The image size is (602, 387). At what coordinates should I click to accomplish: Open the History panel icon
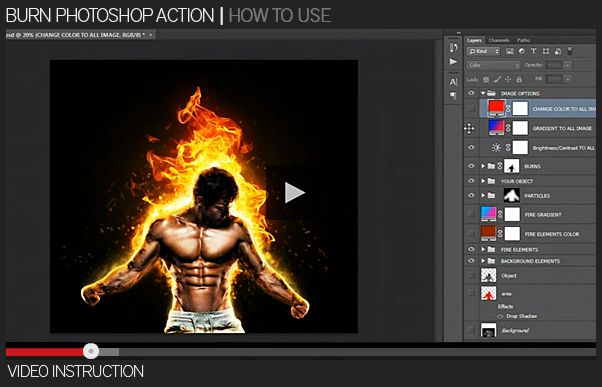point(453,47)
